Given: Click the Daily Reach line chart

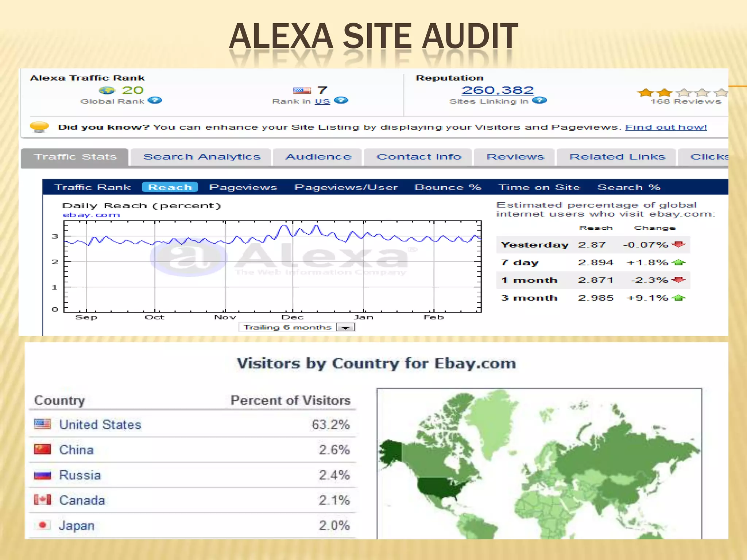Looking at the screenshot, I should click(272, 267).
